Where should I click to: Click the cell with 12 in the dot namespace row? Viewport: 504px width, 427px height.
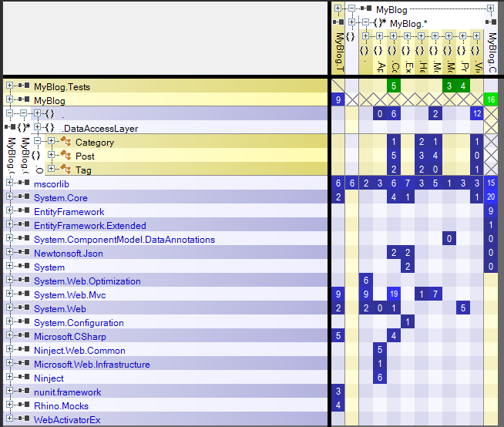pyautogui.click(x=477, y=113)
